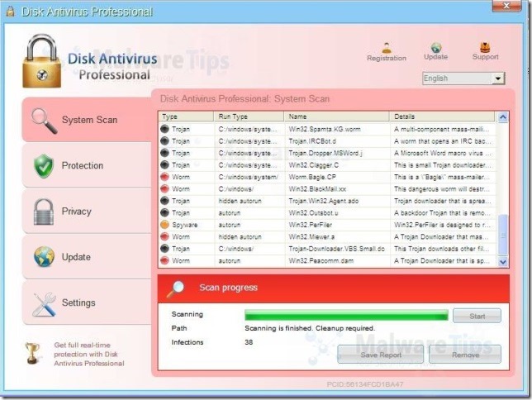Select the Win32.PerFiler name cell
The image size is (532, 400).
[310, 225]
